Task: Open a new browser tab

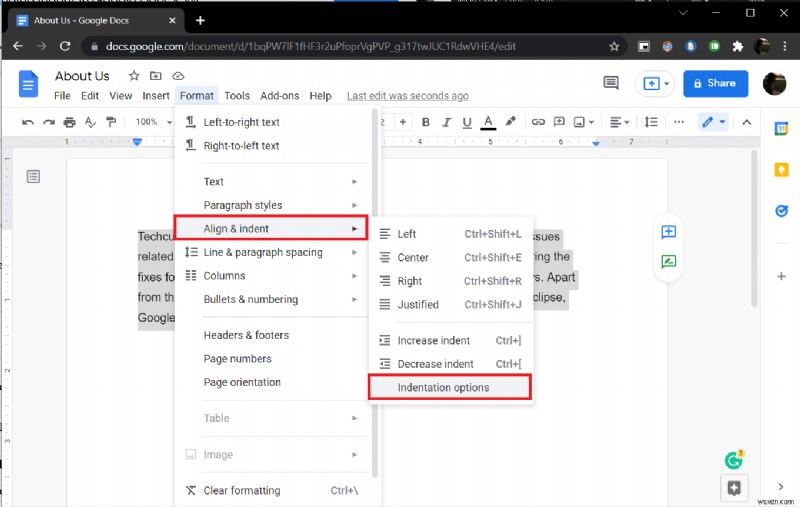Action: click(200, 20)
